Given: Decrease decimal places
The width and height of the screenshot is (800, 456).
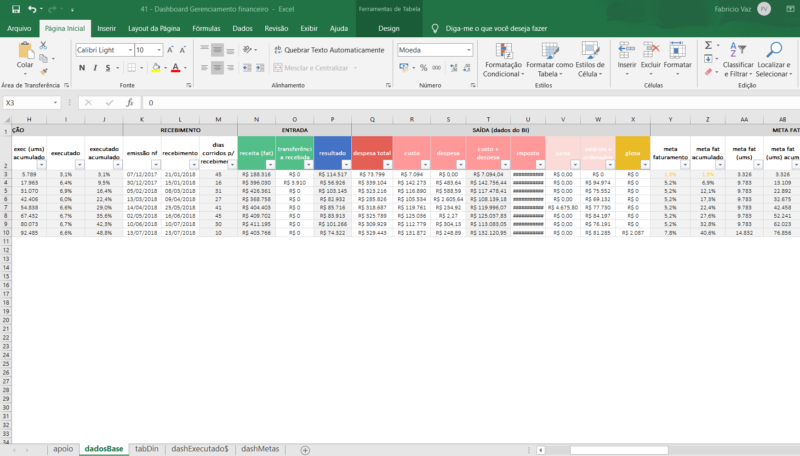Looking at the screenshot, I should point(466,68).
